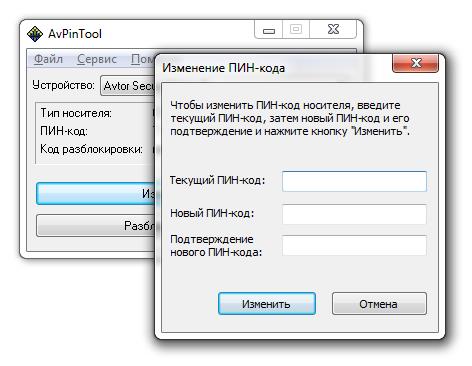Viewport: 472px width, 366px height.
Task: Click the instruction text starting with Чтобы изменить
Action: (x=290, y=118)
